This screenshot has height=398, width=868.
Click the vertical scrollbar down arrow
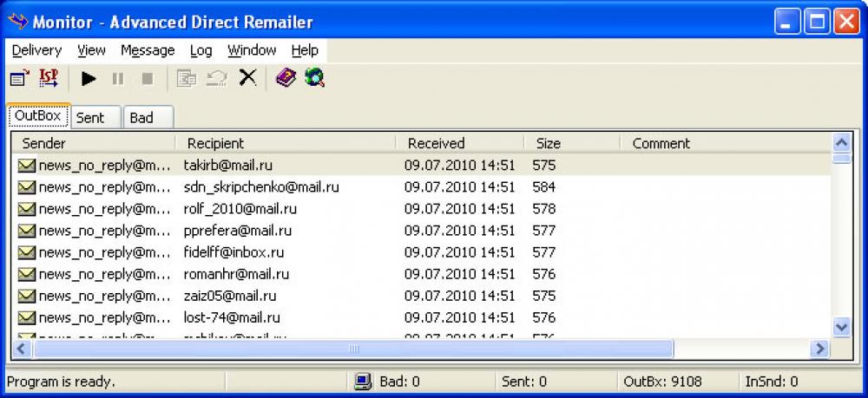(x=842, y=326)
